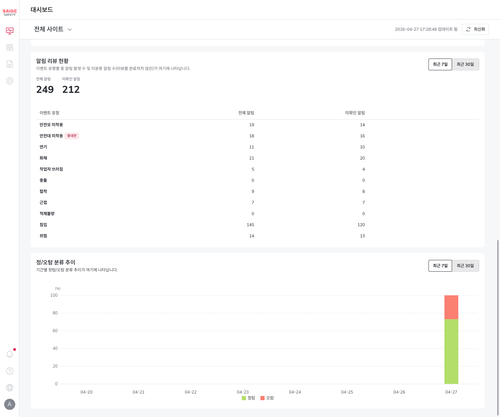Click the page vertical scrollbar thumb
500x417 pixels.
[498, 327]
